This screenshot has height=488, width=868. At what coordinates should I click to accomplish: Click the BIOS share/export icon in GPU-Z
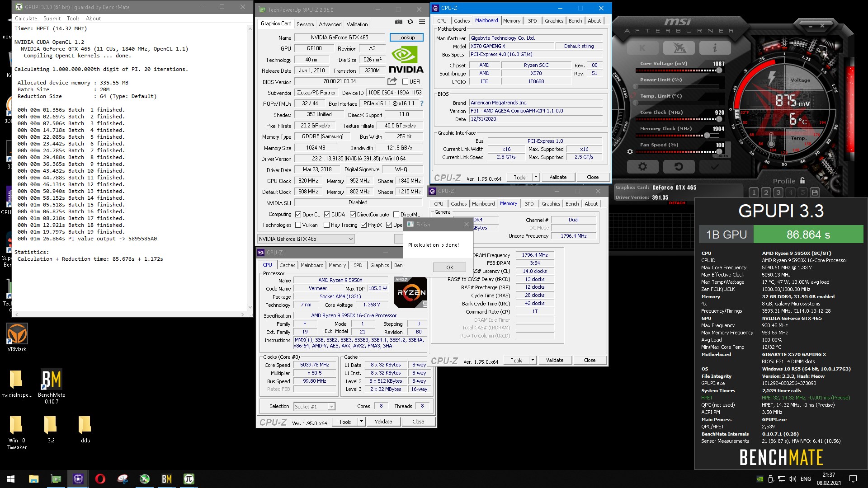(x=392, y=81)
